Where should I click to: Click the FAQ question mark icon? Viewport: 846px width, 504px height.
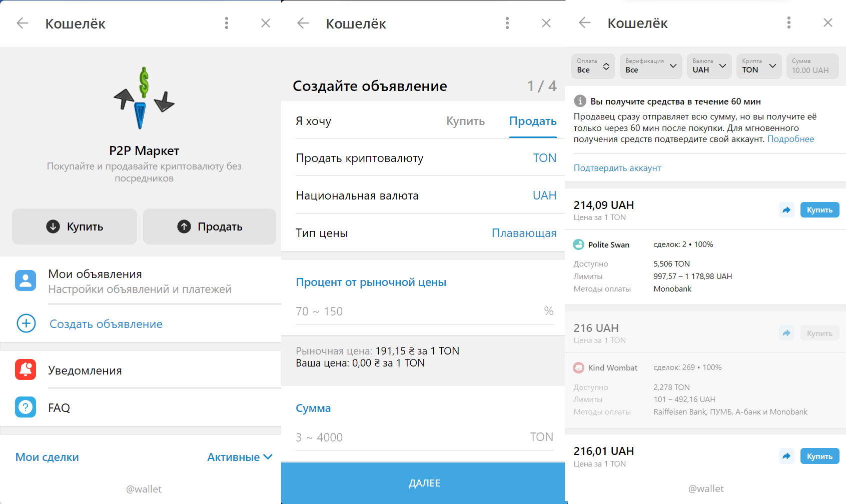[x=26, y=407]
